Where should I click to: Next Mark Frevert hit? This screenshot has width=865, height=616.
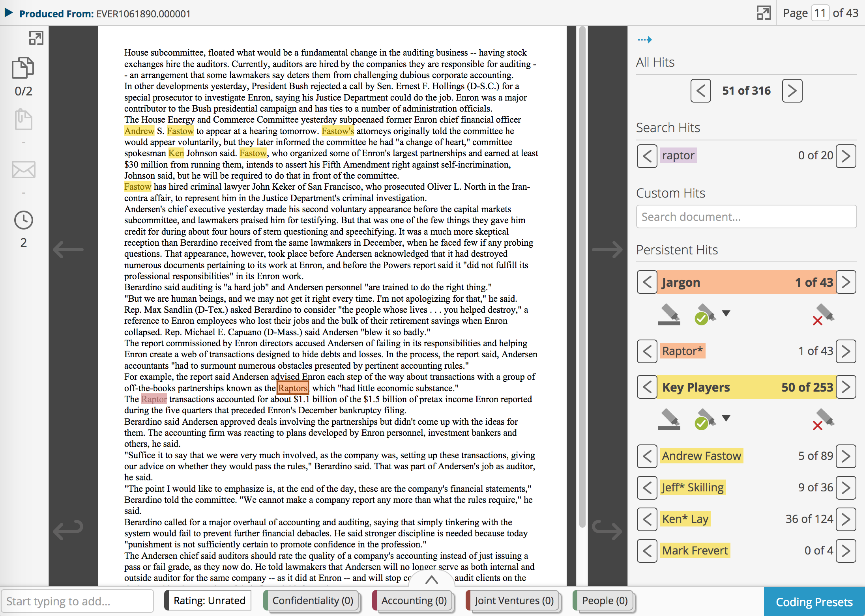[846, 551]
